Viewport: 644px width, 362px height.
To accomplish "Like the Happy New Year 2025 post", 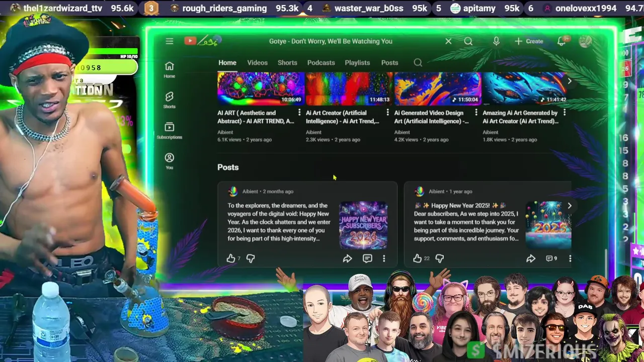I will pos(417,258).
